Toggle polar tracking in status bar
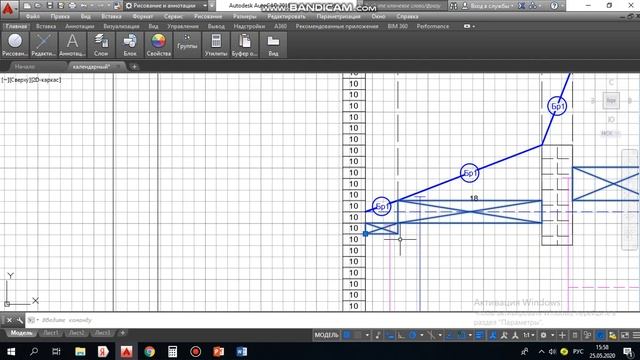640x360 pixels. tap(413, 335)
